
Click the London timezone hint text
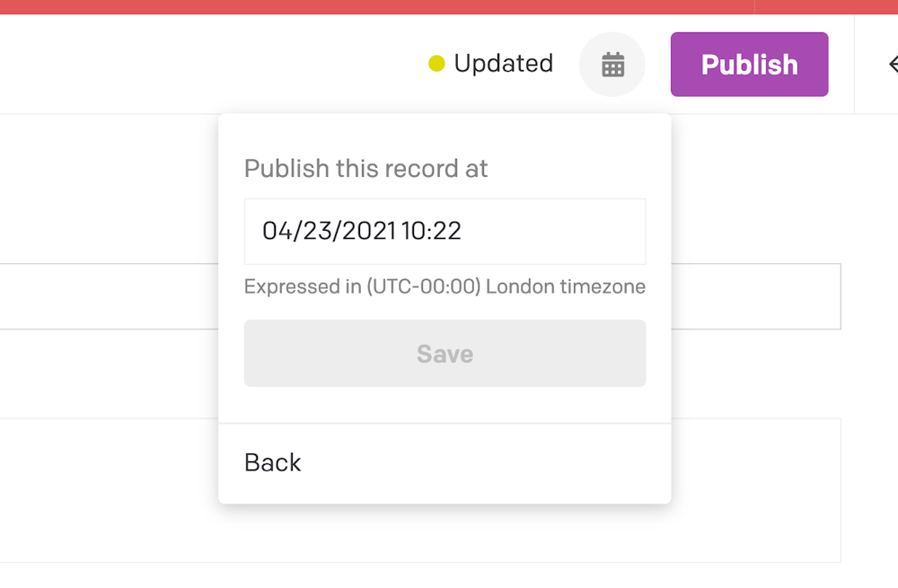445,286
